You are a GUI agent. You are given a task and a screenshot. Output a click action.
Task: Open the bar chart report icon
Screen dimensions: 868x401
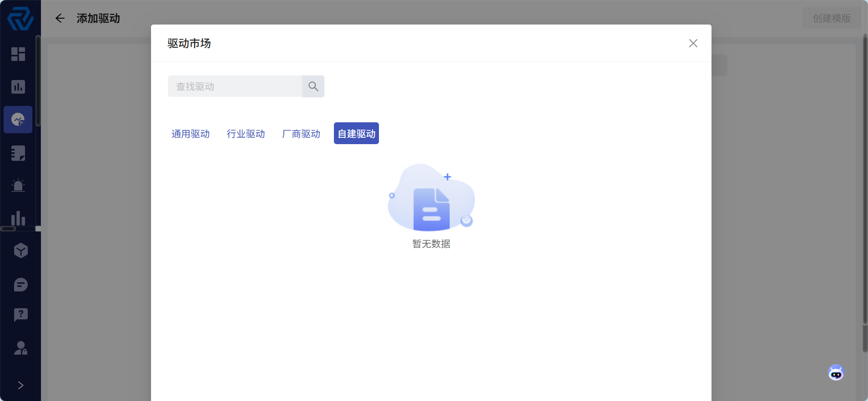click(x=18, y=87)
